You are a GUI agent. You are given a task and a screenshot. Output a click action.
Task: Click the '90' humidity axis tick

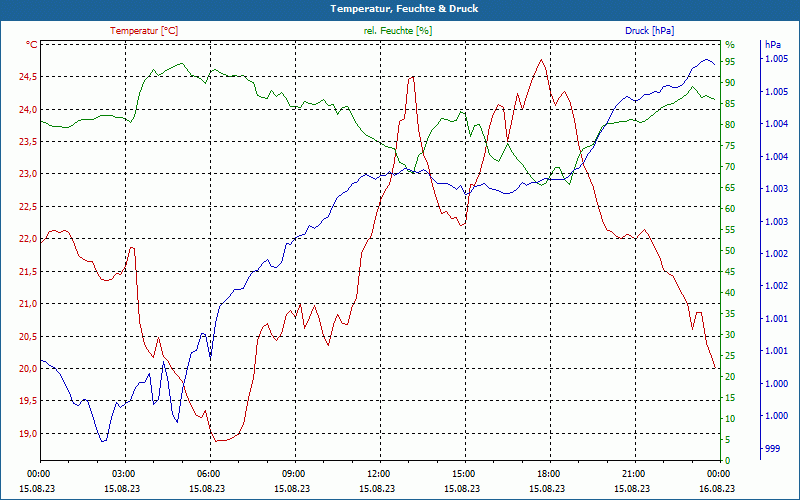[730, 82]
